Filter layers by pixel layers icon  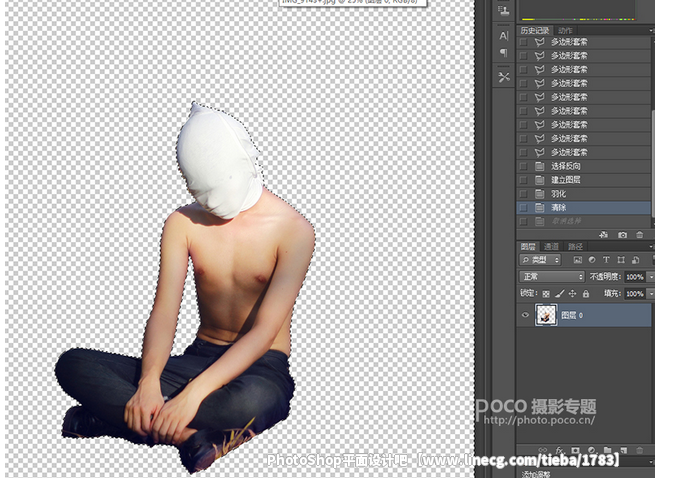[x=578, y=260]
